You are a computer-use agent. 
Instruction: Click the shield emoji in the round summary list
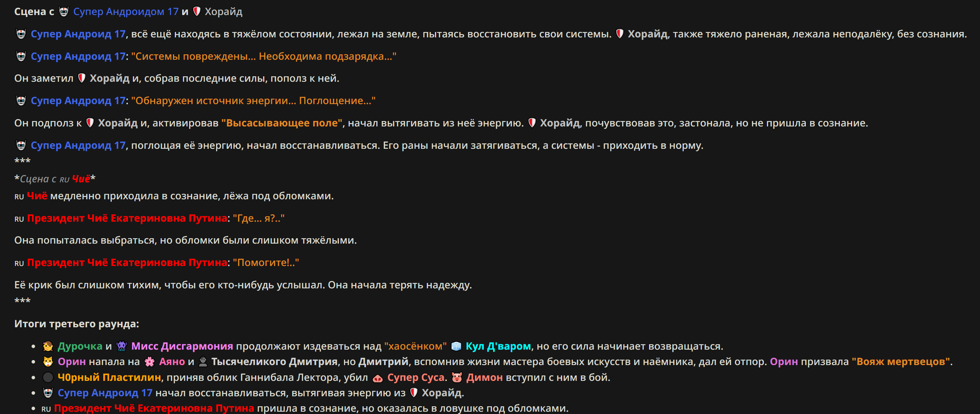pyautogui.click(x=414, y=393)
